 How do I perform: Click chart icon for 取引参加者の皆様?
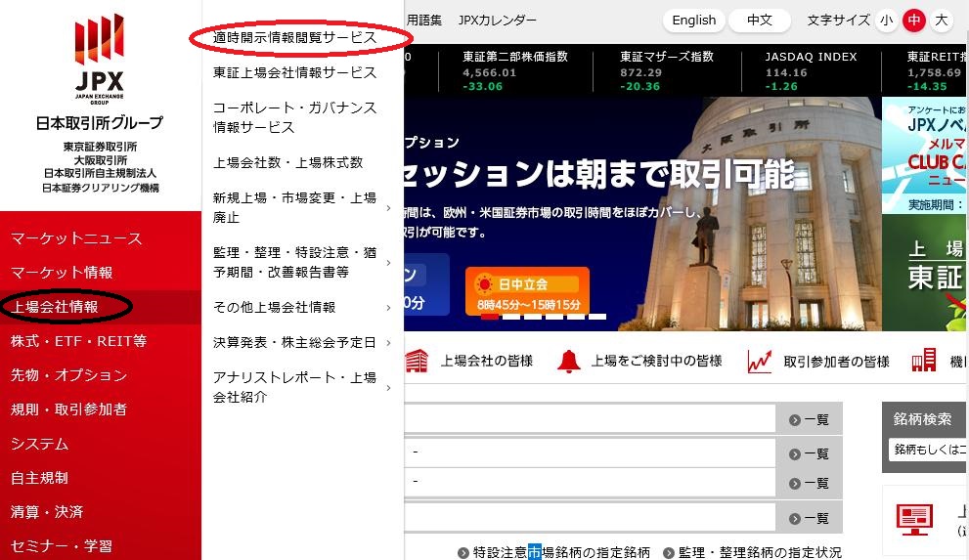[760, 362]
